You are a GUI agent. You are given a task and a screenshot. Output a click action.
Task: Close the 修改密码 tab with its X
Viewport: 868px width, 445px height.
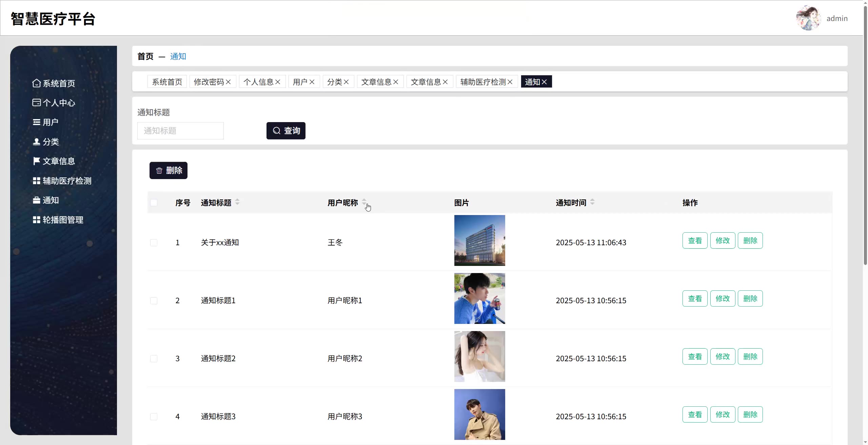click(x=228, y=82)
